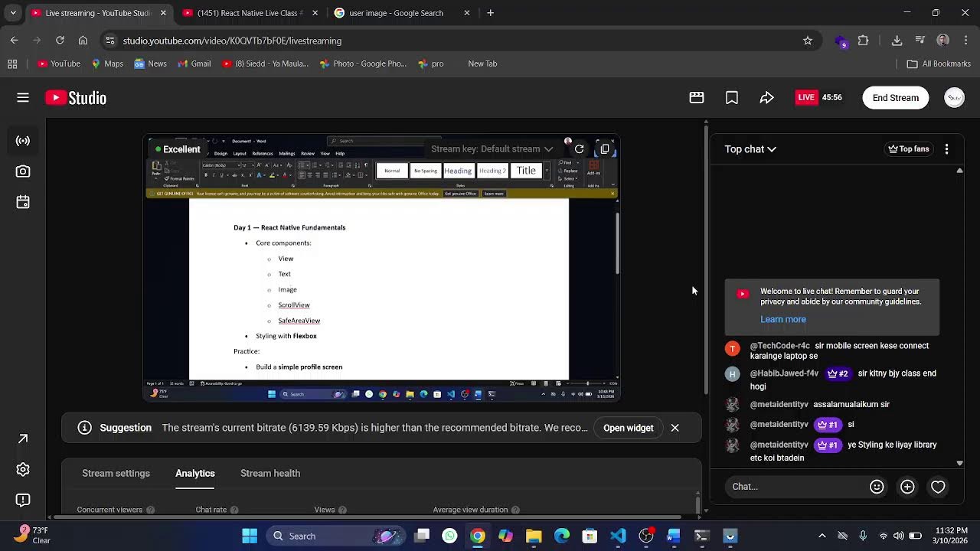The width and height of the screenshot is (980, 551).
Task: Click the Open widget button
Action: pyautogui.click(x=628, y=428)
